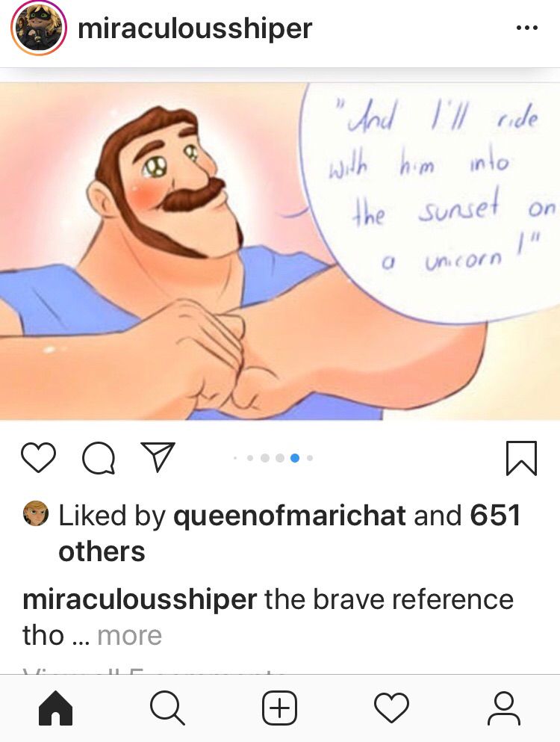Open queenofmarichat profile from likes
Viewport: 560px width, 742px height.
(x=290, y=515)
